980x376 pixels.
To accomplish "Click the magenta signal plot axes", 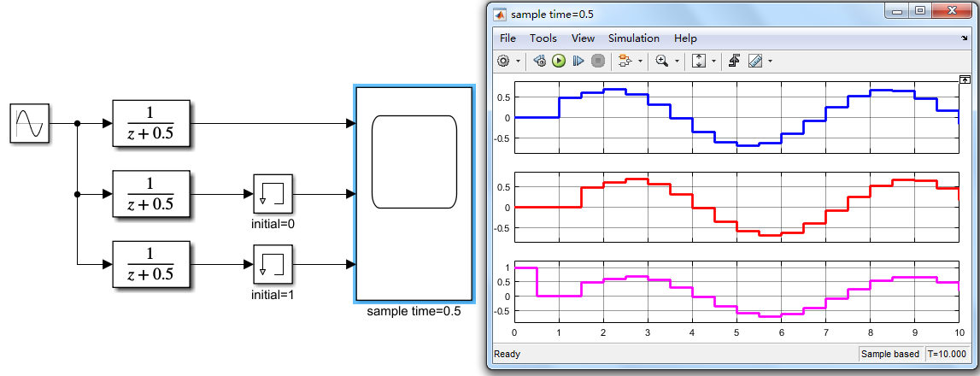I will click(736, 292).
